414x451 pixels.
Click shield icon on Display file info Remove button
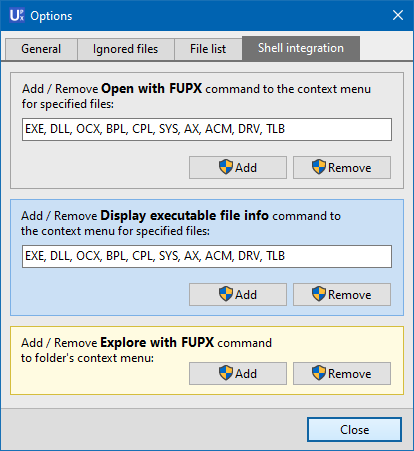click(319, 294)
